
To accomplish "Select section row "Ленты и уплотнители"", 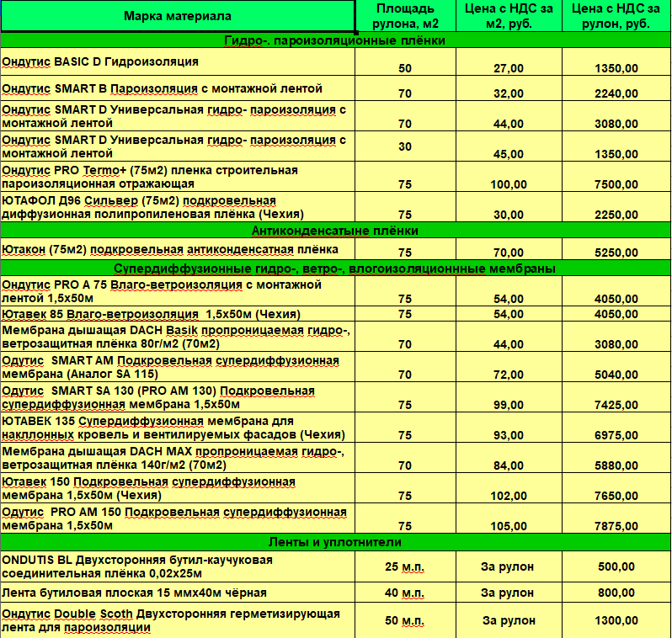I will coord(335,542).
